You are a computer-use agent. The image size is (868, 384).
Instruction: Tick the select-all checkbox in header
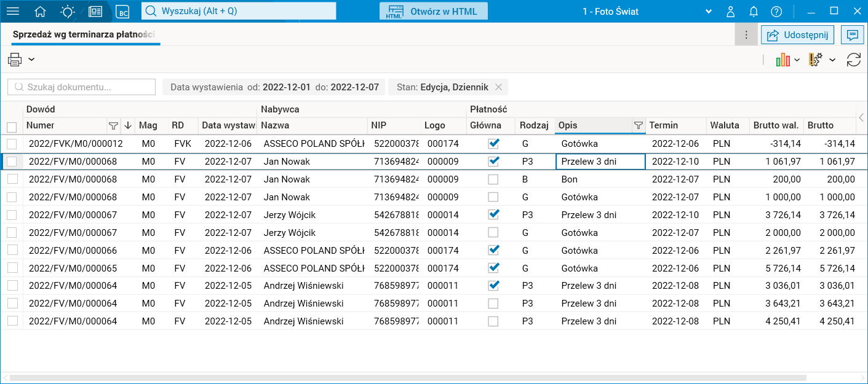(12, 127)
